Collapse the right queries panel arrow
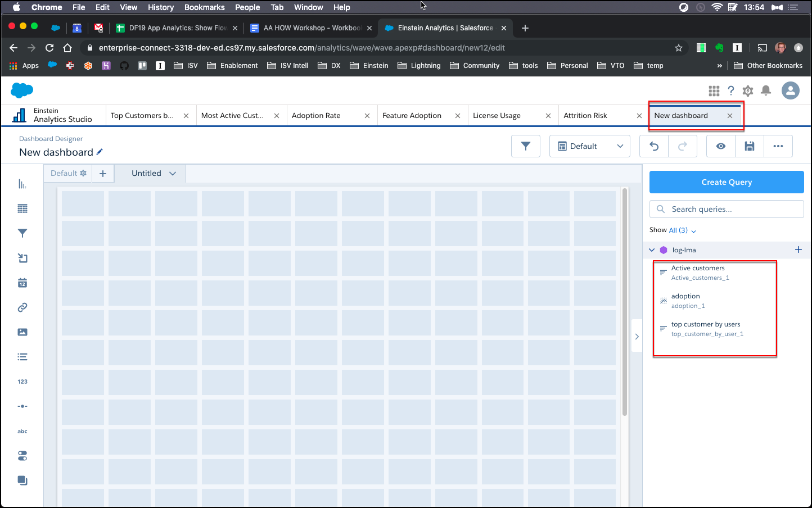812x508 pixels. click(637, 336)
